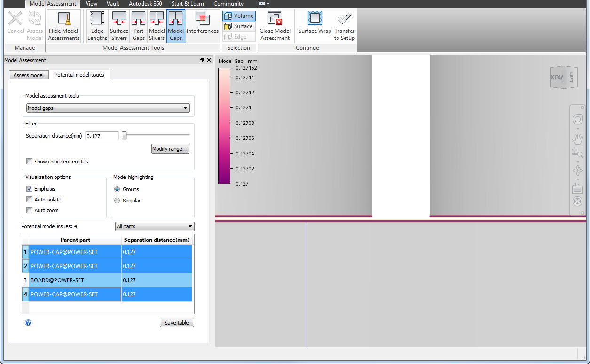The height and width of the screenshot is (364, 590).
Task: Activate the Zoom magnifier tool
Action: (x=577, y=152)
